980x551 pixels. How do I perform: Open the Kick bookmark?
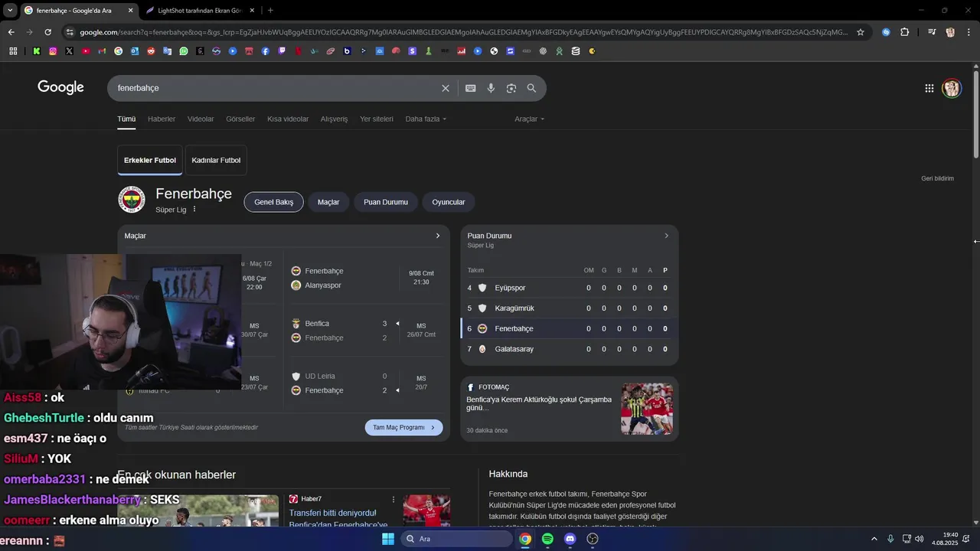[37, 51]
